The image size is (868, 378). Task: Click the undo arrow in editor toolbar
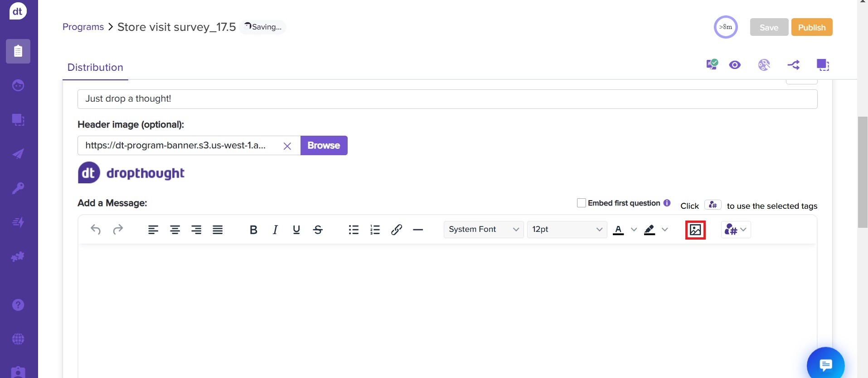click(x=96, y=230)
